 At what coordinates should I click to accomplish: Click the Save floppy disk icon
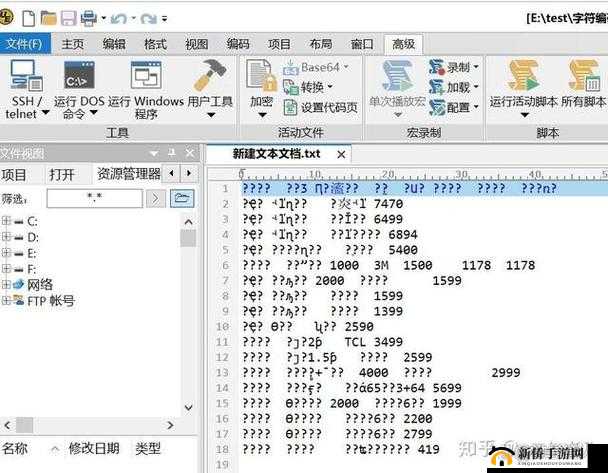69,18
